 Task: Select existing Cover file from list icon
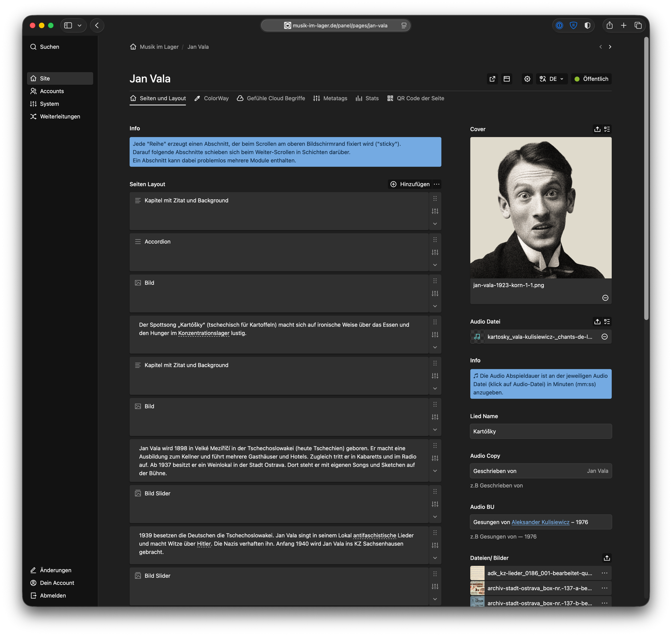(x=607, y=129)
